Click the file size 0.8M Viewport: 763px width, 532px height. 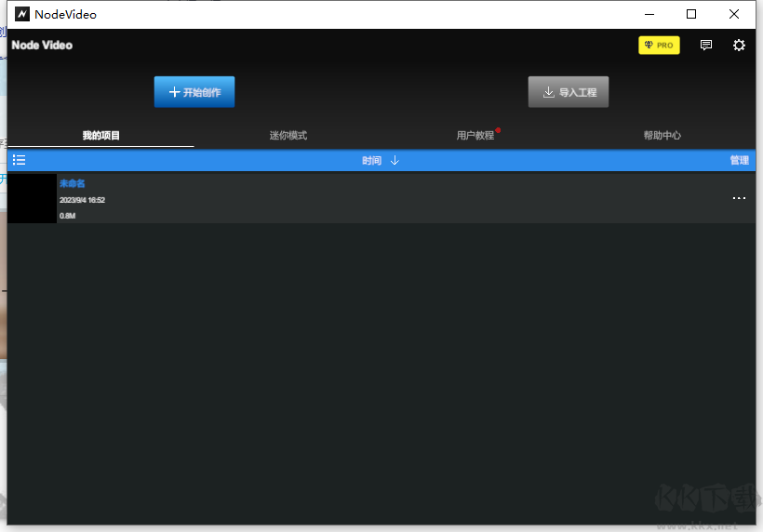[x=67, y=216]
